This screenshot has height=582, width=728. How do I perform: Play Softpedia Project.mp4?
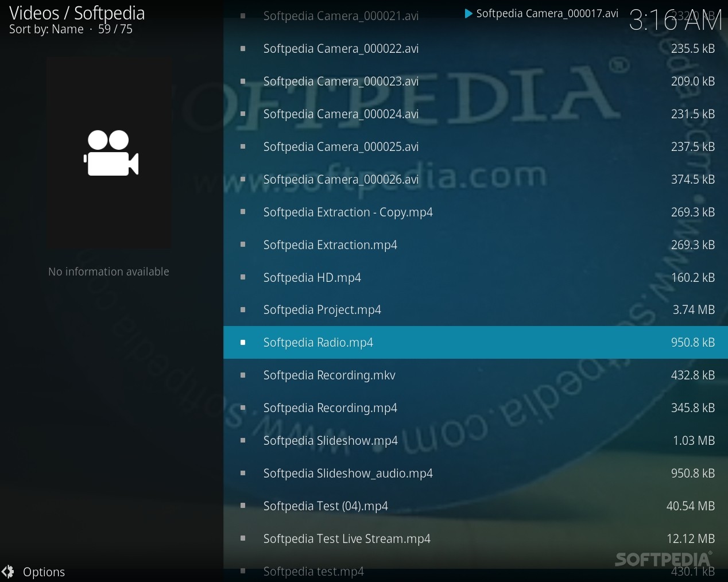[x=475, y=310]
